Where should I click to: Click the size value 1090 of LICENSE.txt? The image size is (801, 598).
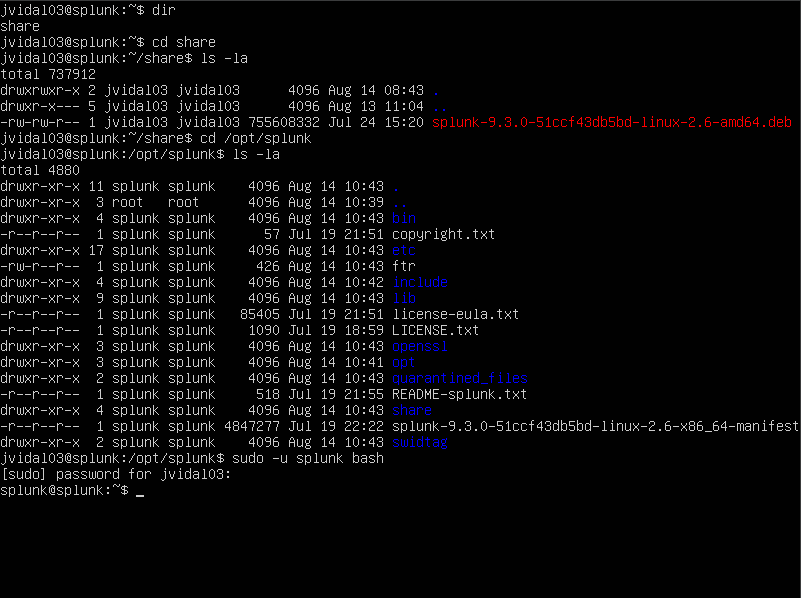point(264,330)
